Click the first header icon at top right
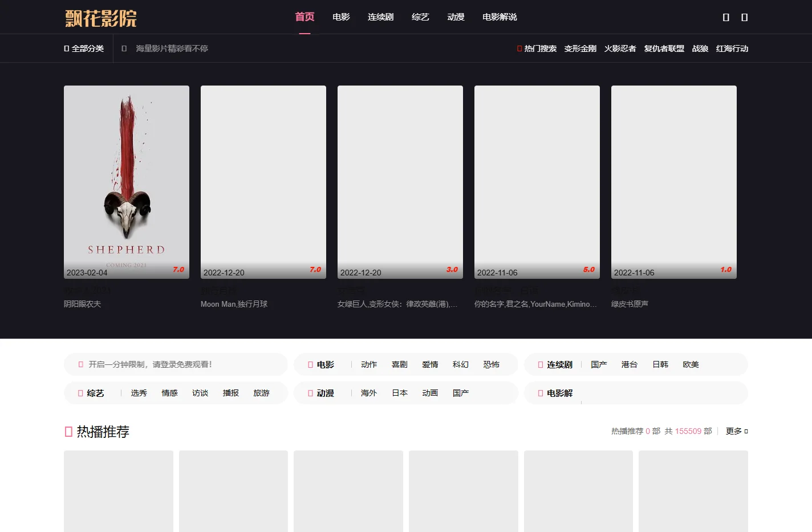Viewport: 812px width, 532px height. tap(726, 18)
